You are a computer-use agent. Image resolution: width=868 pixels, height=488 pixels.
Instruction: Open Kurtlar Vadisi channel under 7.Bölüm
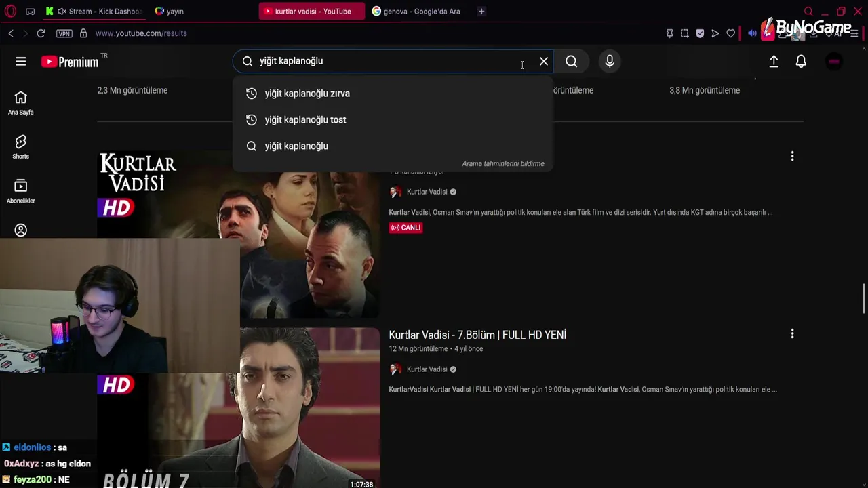coord(427,369)
